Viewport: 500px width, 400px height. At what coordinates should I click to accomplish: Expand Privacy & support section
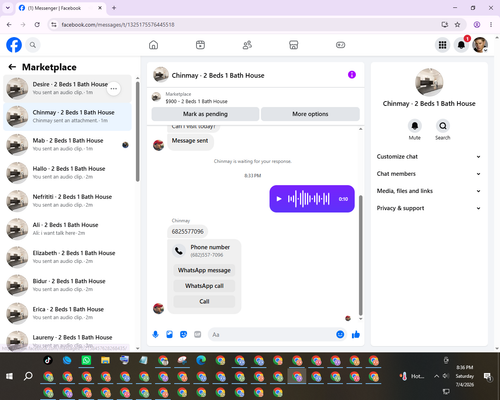pos(429,208)
